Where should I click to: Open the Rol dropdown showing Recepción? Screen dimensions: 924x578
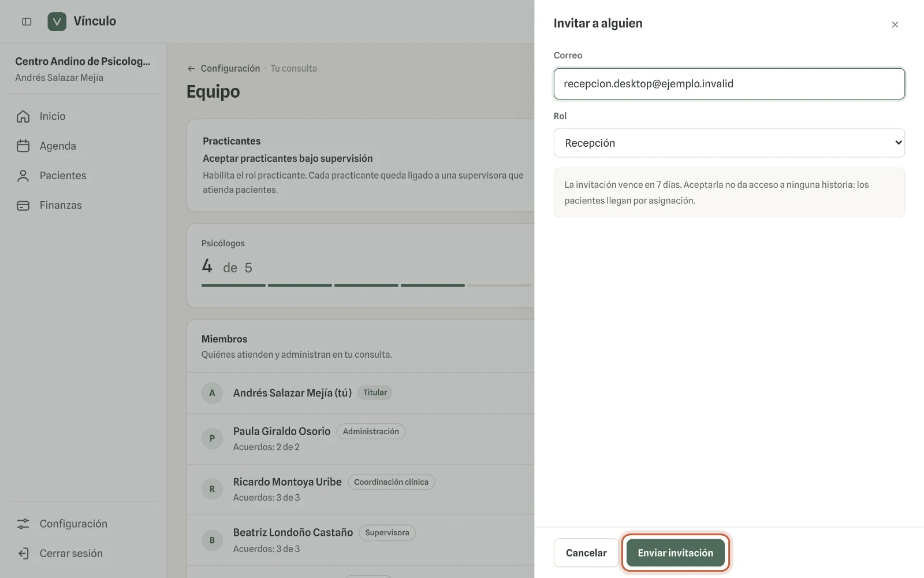(729, 143)
